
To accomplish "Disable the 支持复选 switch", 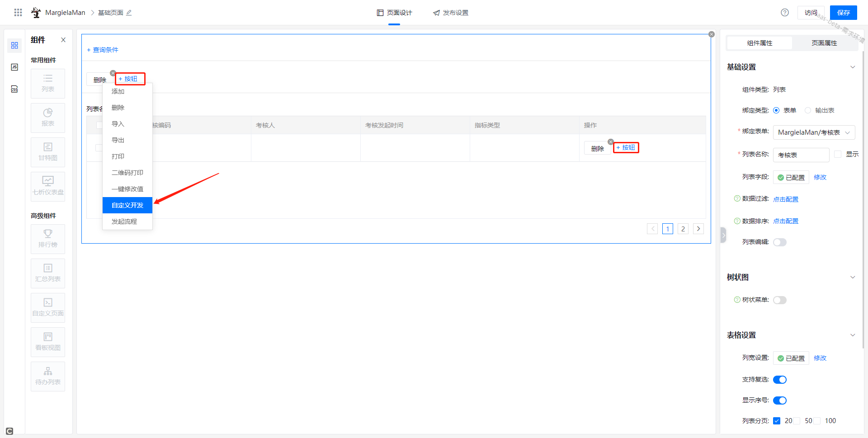I will click(780, 380).
